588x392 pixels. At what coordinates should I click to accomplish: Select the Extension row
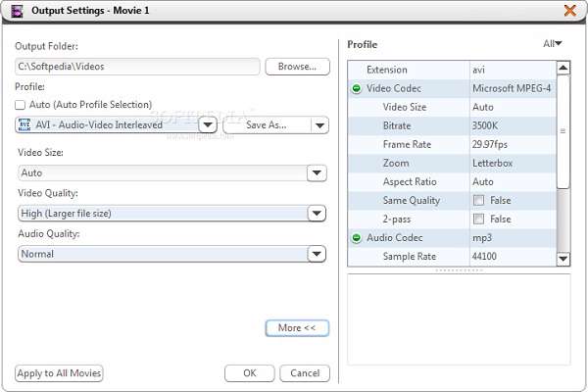(x=452, y=70)
